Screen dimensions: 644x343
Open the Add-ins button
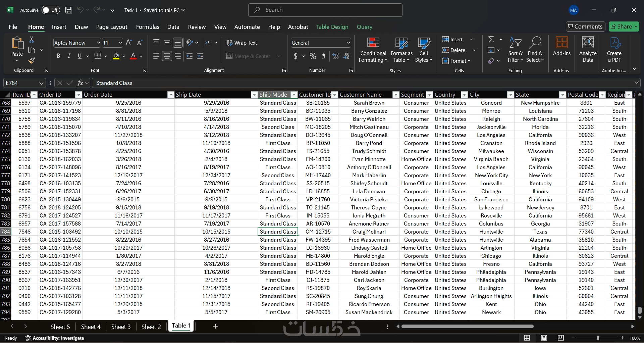click(562, 46)
